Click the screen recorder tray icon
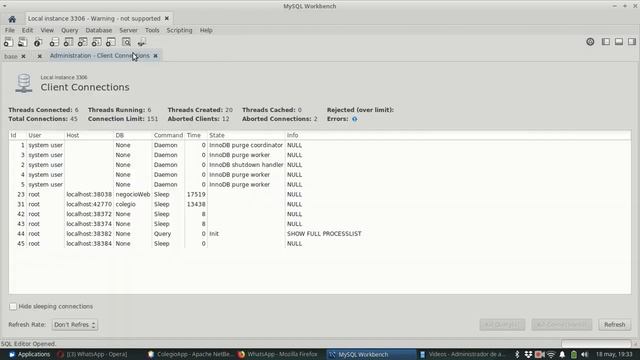 (539, 354)
